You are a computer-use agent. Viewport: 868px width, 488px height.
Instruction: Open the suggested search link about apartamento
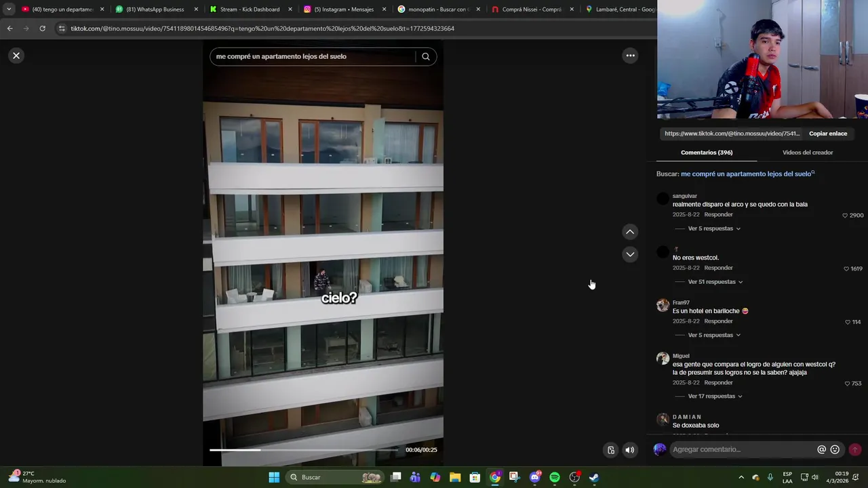[747, 174]
